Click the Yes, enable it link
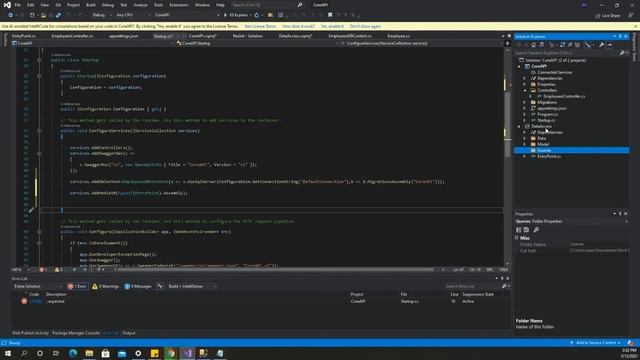This screenshot has height=360, width=640. tap(332, 26)
